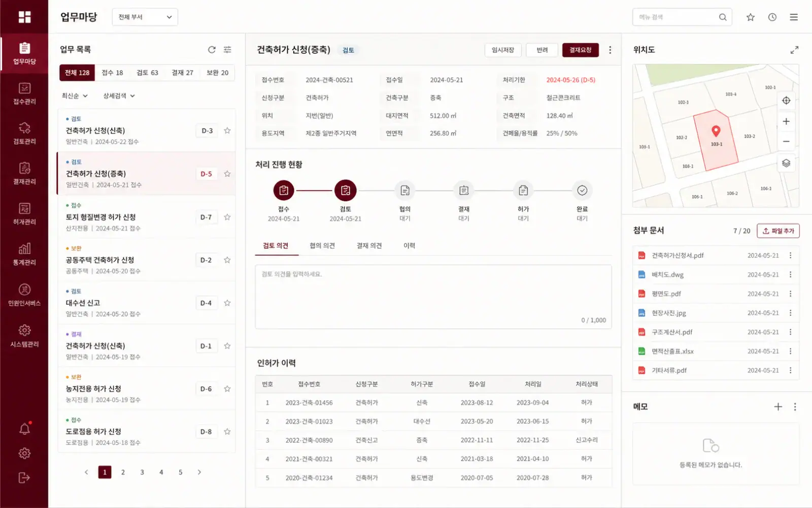Open notifications bell in sidebar
Viewport: 812px width, 508px height.
point(24,429)
